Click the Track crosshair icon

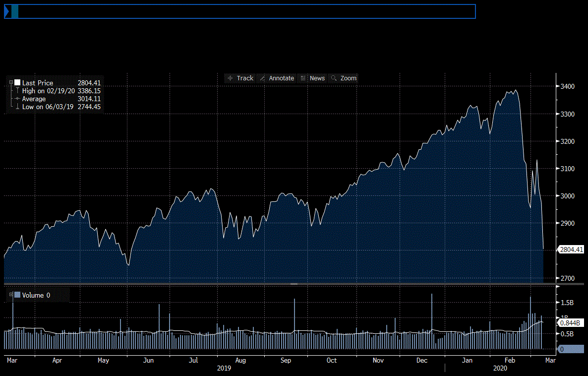[230, 78]
